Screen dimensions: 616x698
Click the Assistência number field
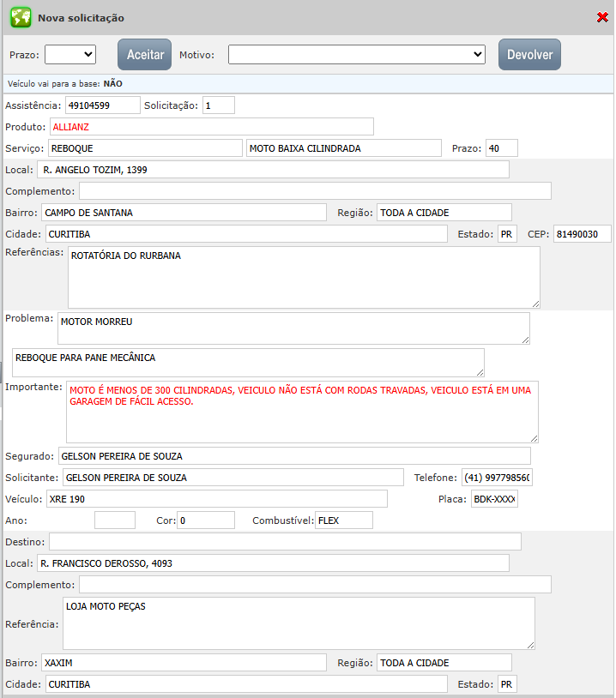(x=103, y=105)
